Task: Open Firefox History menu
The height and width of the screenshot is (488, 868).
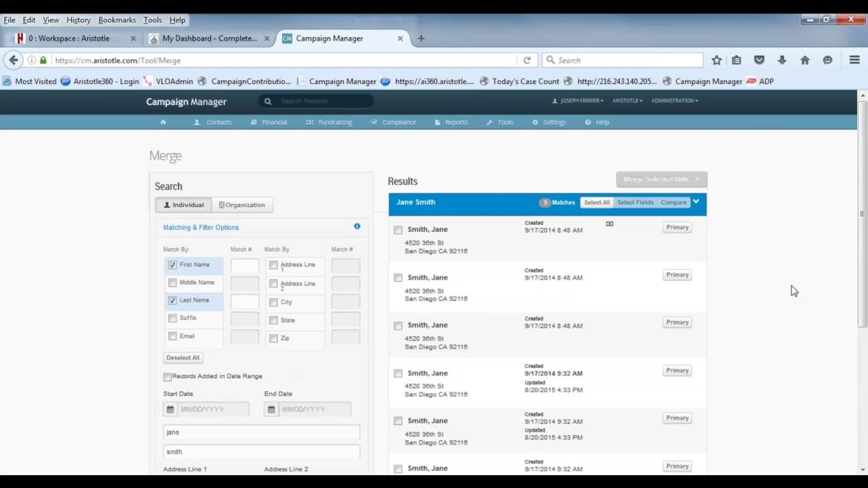Action: (79, 20)
